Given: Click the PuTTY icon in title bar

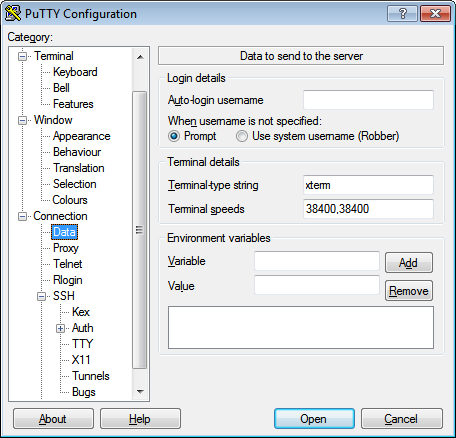Looking at the screenshot, I should click(x=13, y=13).
